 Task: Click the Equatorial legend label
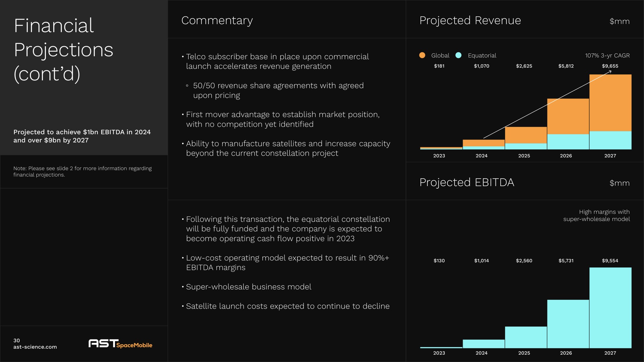pos(482,55)
